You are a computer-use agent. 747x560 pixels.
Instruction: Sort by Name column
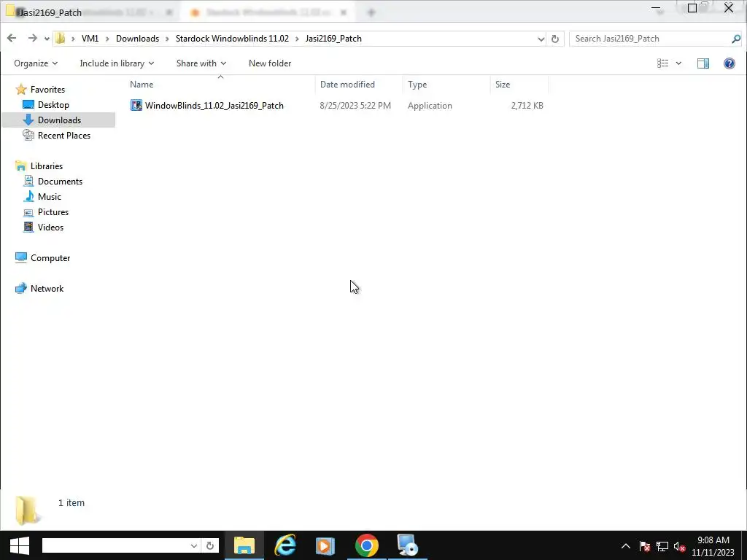(142, 85)
